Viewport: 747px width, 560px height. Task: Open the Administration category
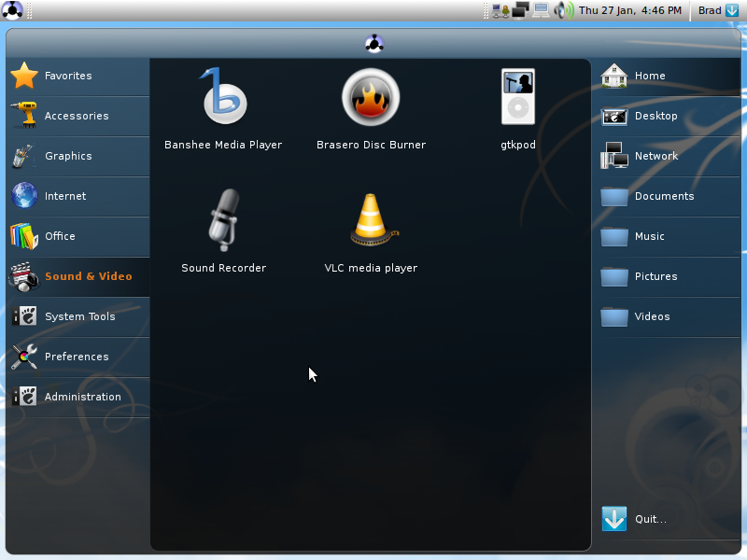78,397
